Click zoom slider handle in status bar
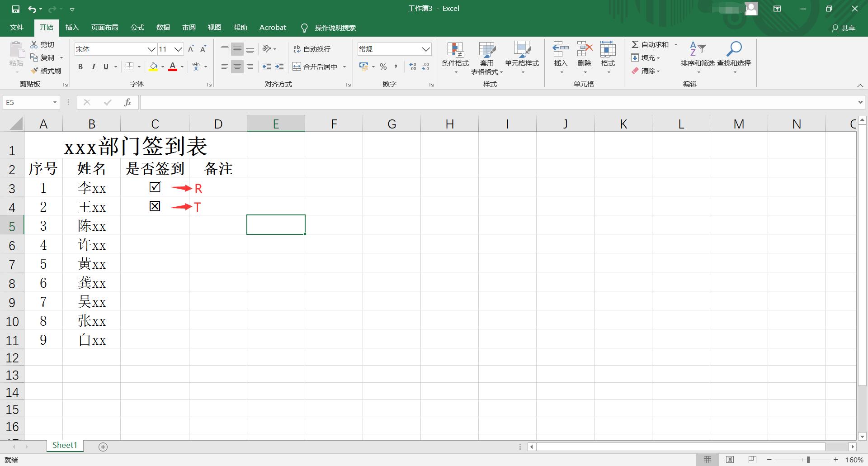 808,460
